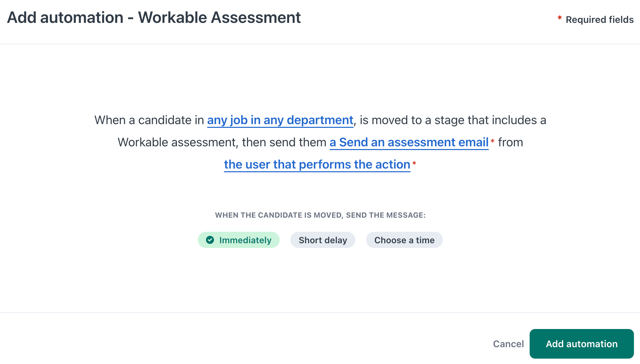The height and width of the screenshot is (364, 640).
Task: Click the "WHEN THE CANDIDATE IS MOVED" label
Action: click(320, 215)
